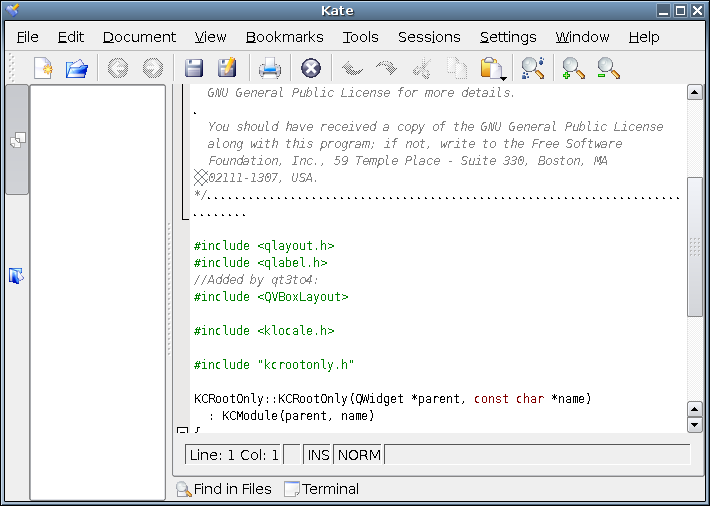
Task: Go forward with the right arrow icon
Action: pyautogui.click(x=153, y=68)
